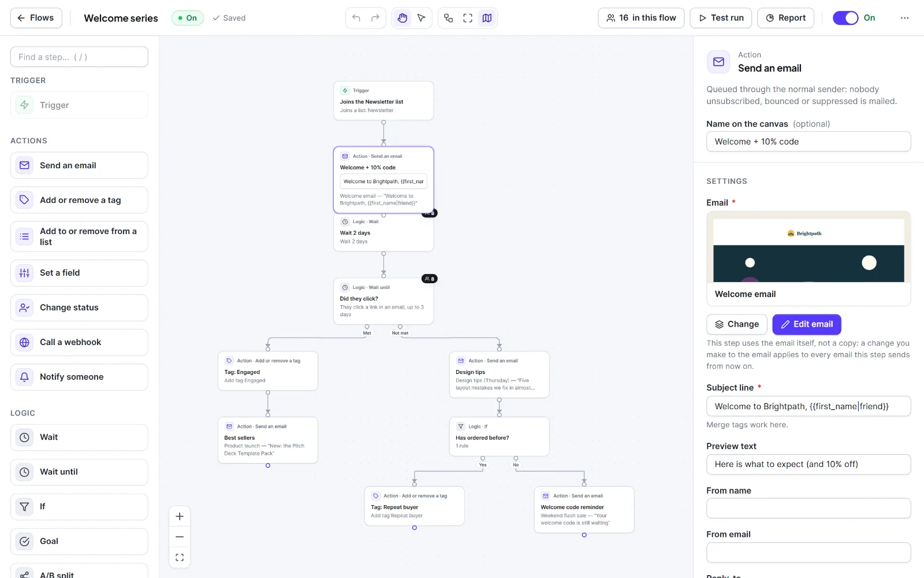Image resolution: width=924 pixels, height=578 pixels.
Task: Select the Did they click? node
Action: 383,301
